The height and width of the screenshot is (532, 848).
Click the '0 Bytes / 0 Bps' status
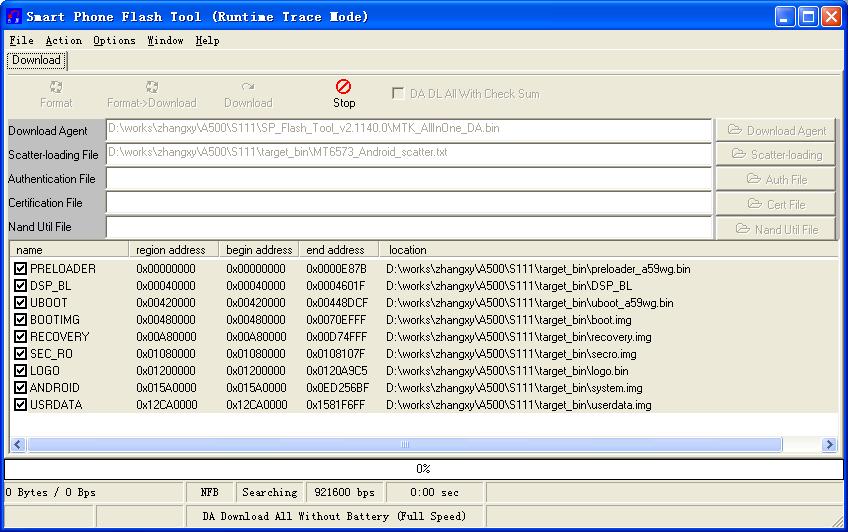[50, 492]
